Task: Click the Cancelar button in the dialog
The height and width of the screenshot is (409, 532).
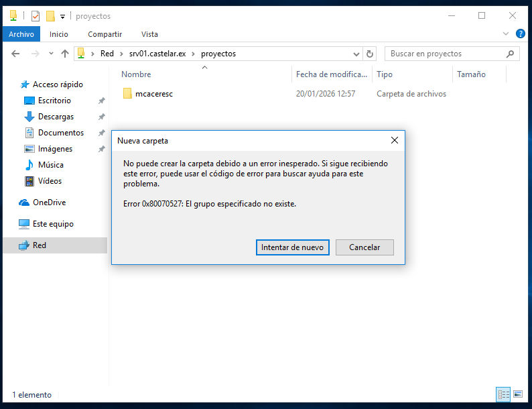Action: point(364,247)
